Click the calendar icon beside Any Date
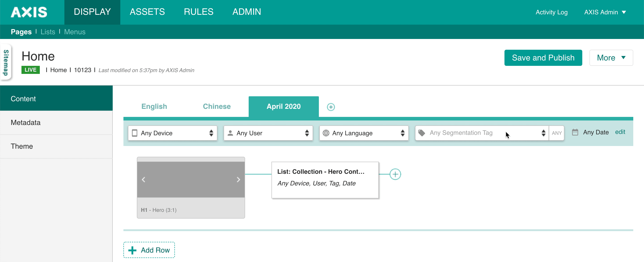The width and height of the screenshot is (644, 262). 575,132
